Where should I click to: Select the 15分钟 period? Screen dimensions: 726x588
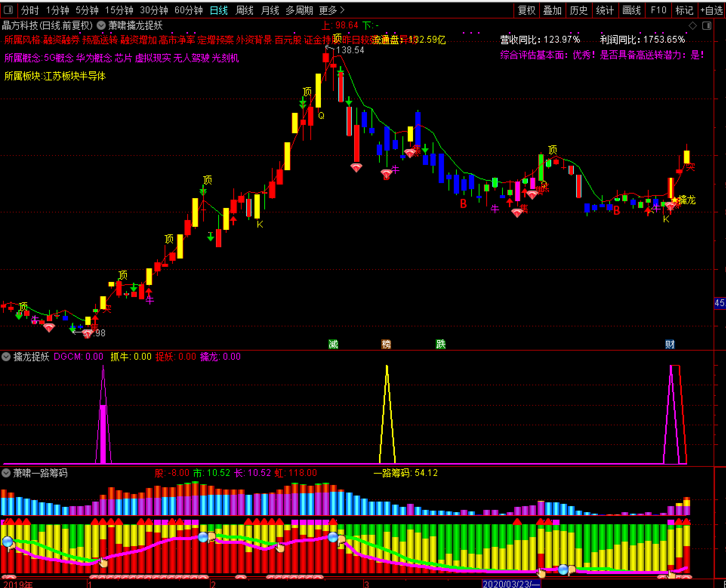[x=119, y=10]
